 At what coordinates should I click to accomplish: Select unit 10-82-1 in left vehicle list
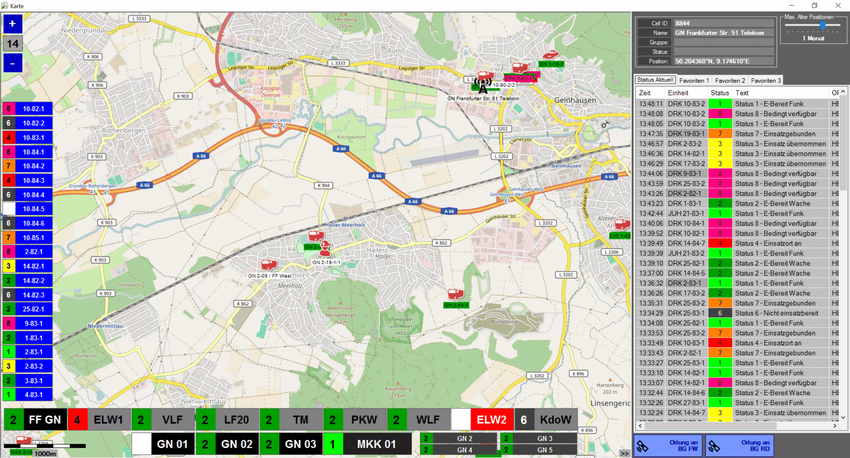32,107
